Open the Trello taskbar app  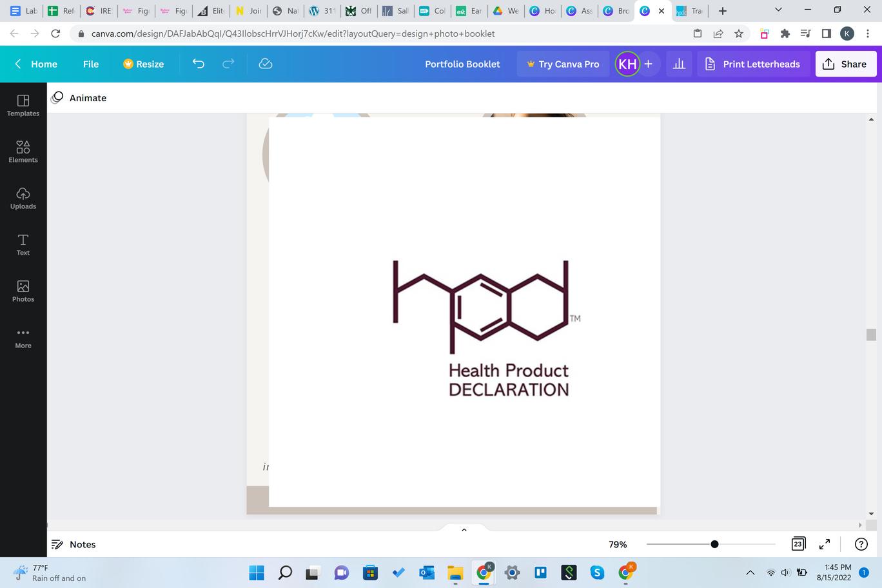tap(540, 573)
